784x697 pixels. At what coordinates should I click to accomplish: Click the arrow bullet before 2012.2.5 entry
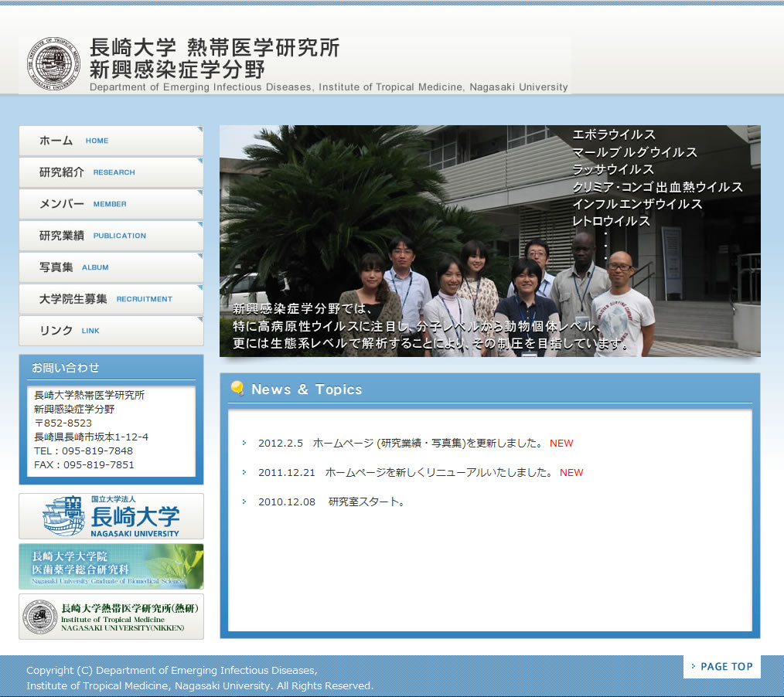point(244,444)
